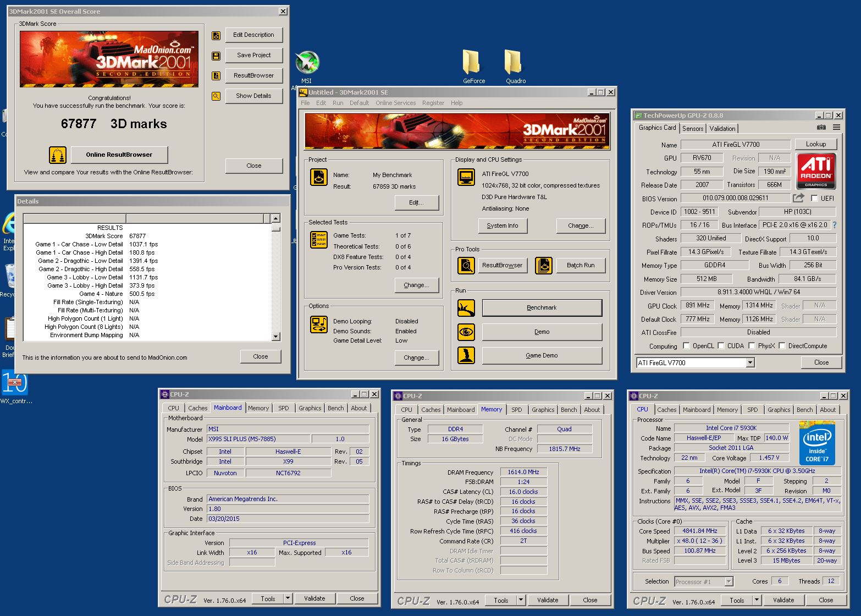Image resolution: width=861 pixels, height=616 pixels.
Task: Click the Game Demo joystick icon
Action: click(466, 355)
